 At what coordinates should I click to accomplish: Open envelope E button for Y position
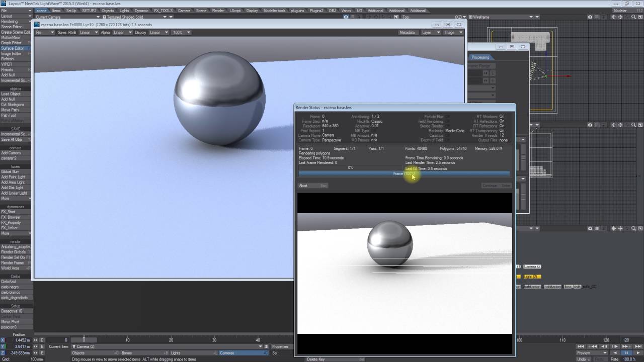[42, 346]
